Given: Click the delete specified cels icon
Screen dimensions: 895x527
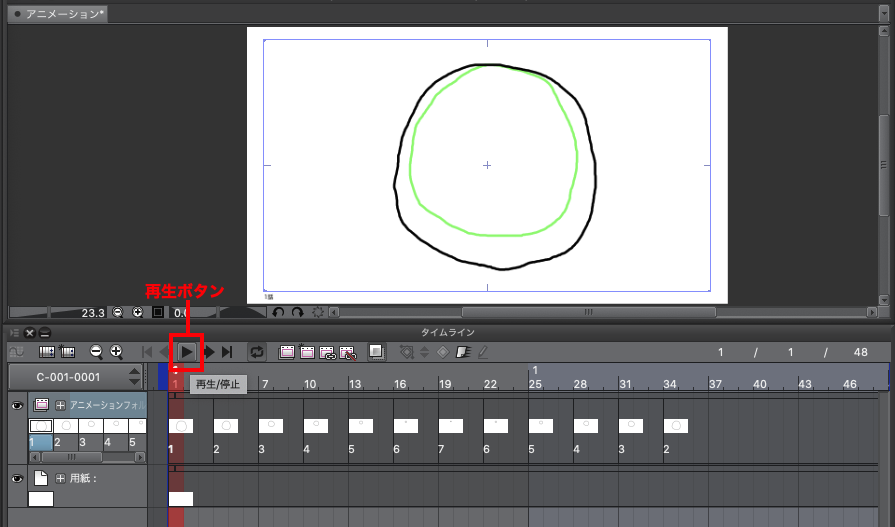Looking at the screenshot, I should pyautogui.click(x=348, y=353).
